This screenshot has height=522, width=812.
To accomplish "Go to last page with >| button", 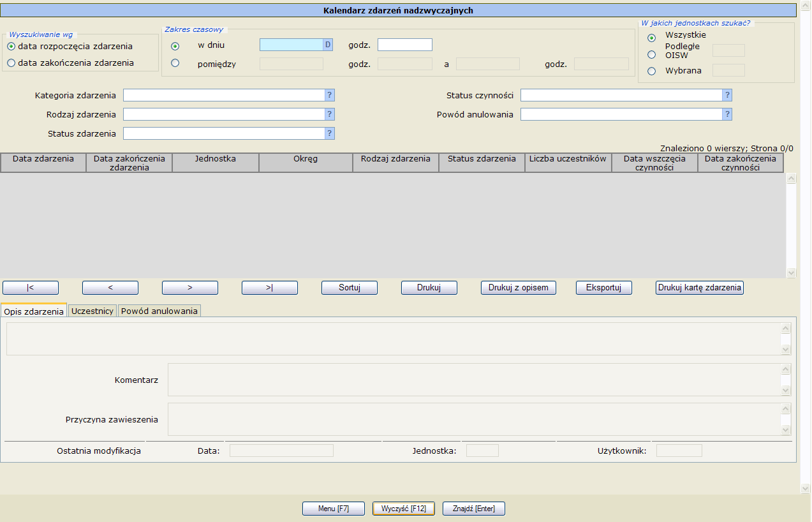I will [x=270, y=288].
